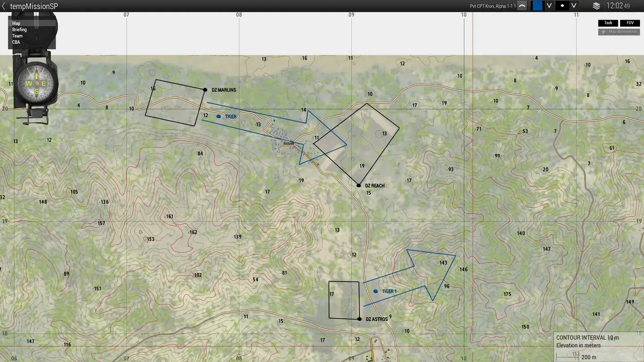Open the Team section

pos(17,35)
